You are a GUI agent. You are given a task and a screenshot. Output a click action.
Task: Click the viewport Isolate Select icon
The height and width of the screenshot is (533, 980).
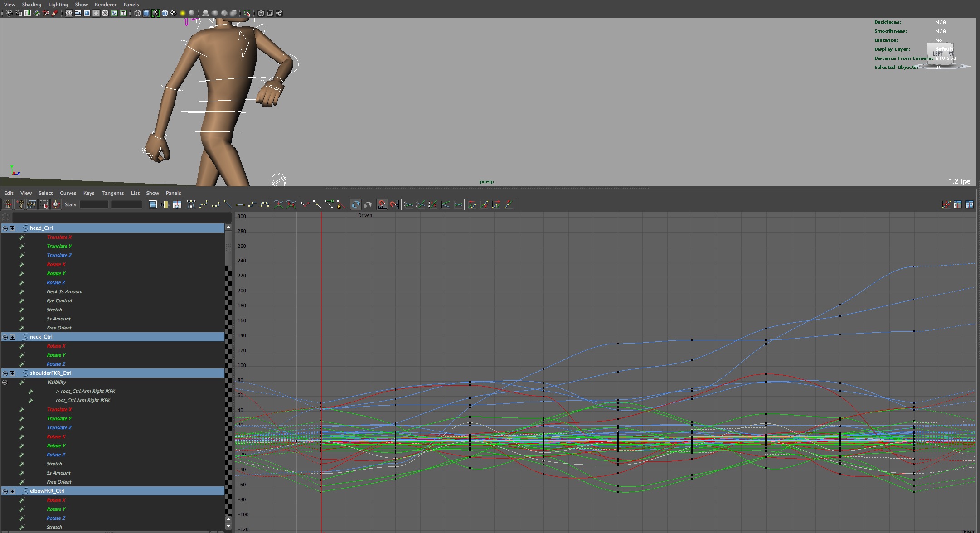coord(247,13)
